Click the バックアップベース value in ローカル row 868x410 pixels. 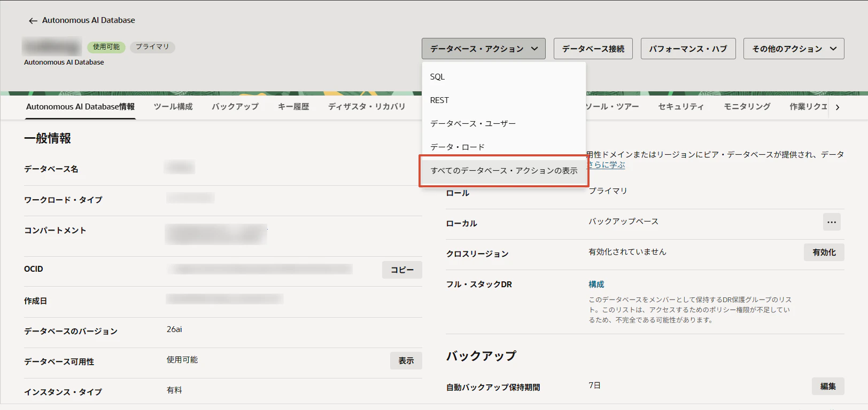(624, 222)
